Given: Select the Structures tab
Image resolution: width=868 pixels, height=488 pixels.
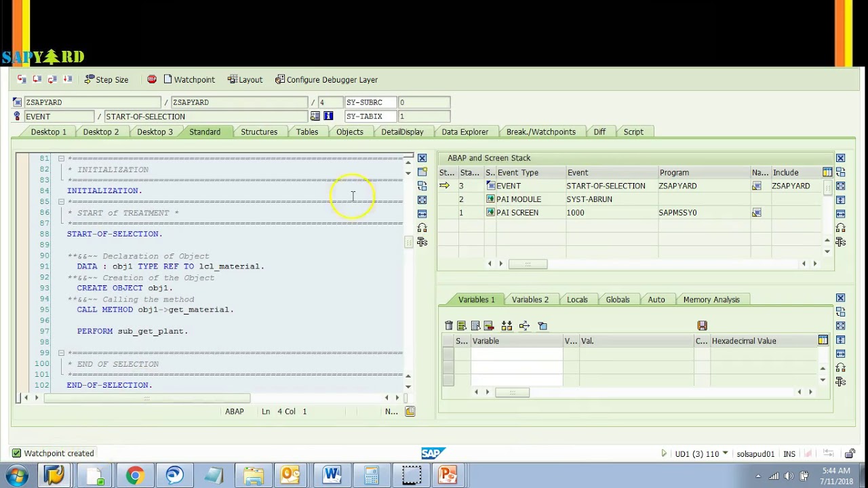Looking at the screenshot, I should pos(259,131).
